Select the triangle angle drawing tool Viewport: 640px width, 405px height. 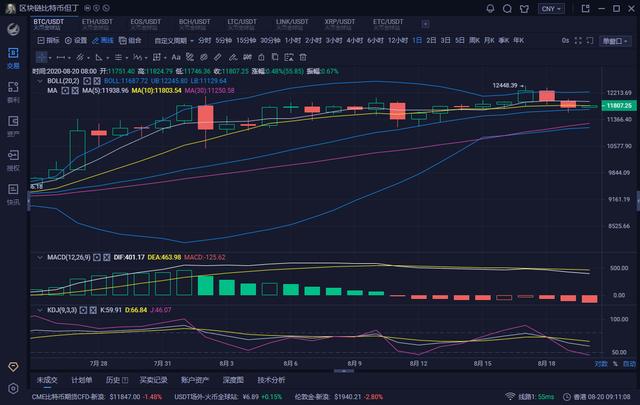click(99, 57)
